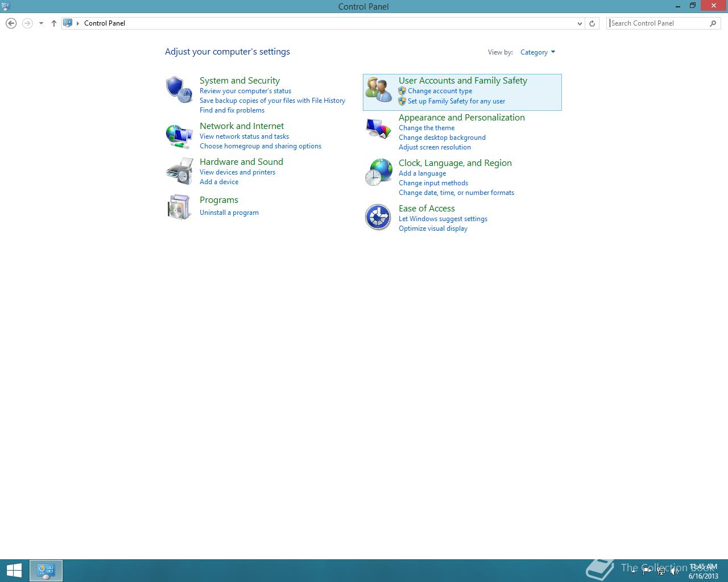The height and width of the screenshot is (582, 728).
Task: Open the Hardware and Sound category
Action: [x=241, y=162]
